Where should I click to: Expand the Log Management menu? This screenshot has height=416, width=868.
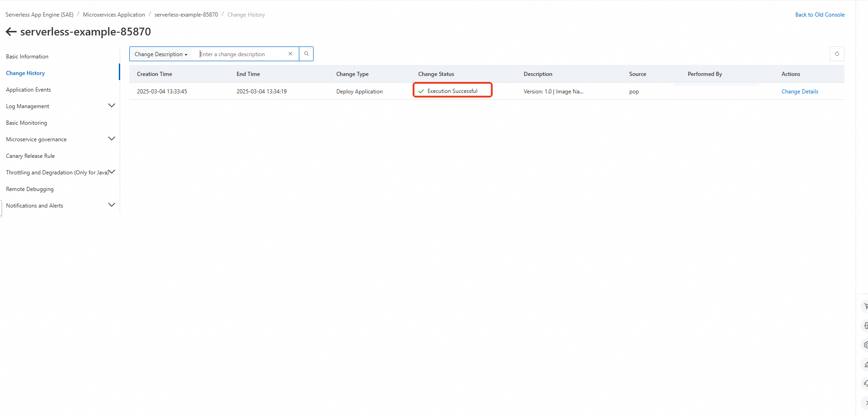click(111, 105)
